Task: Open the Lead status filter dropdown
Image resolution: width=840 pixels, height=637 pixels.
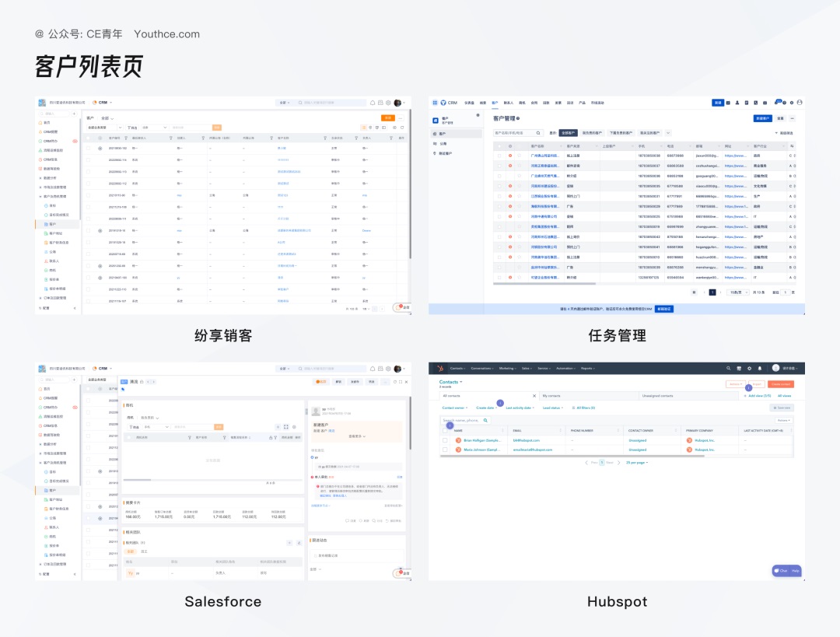Action: click(x=553, y=408)
